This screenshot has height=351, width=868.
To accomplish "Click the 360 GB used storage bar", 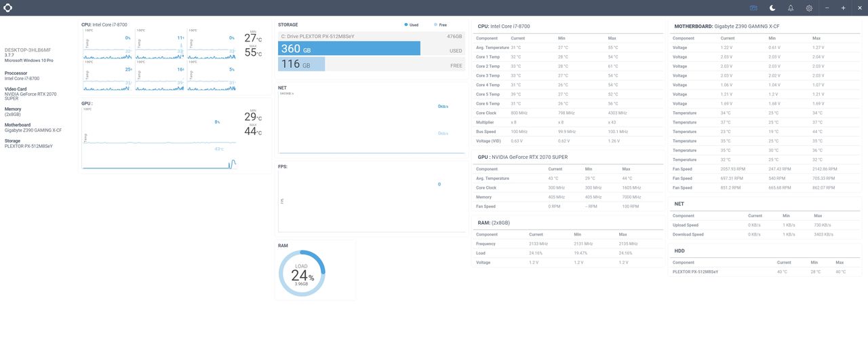I will coord(349,49).
